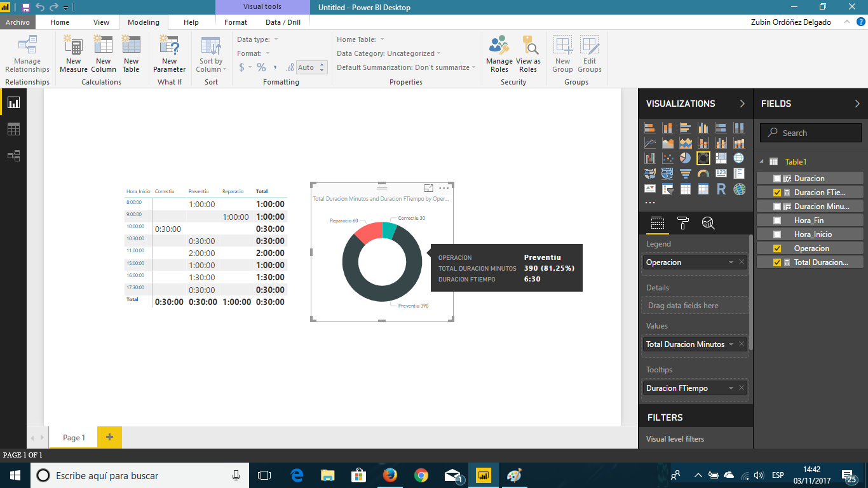This screenshot has height=488, width=868.
Task: Pick the KPI visualization
Action: click(649, 189)
